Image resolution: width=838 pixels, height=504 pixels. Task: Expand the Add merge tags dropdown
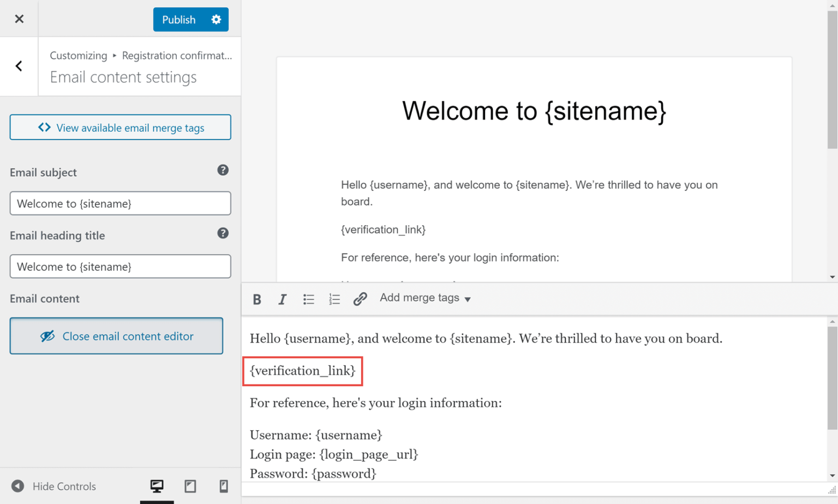point(425,298)
